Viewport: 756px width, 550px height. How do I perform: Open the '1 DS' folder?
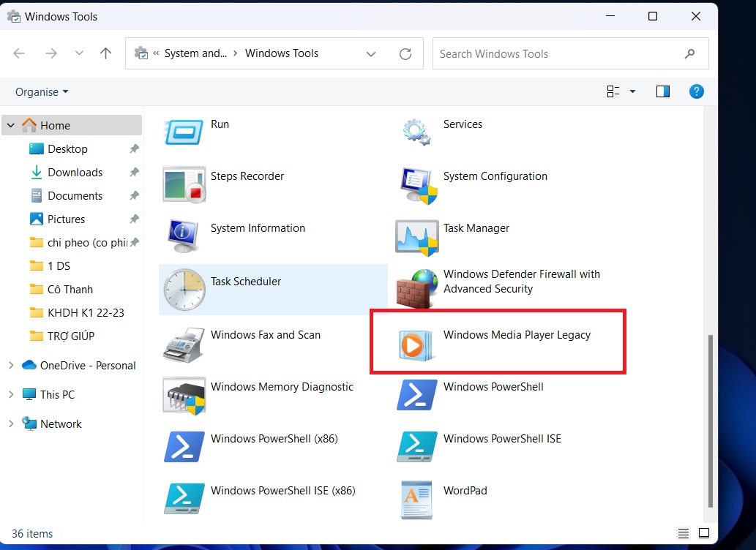click(x=59, y=265)
